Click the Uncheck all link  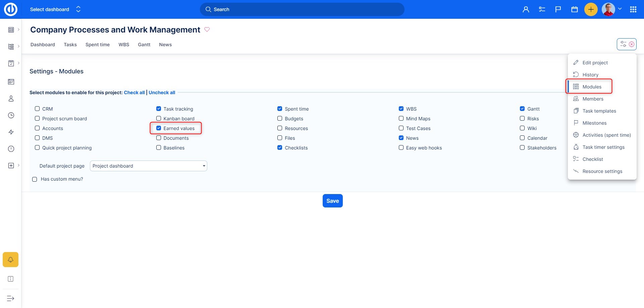pyautogui.click(x=162, y=93)
